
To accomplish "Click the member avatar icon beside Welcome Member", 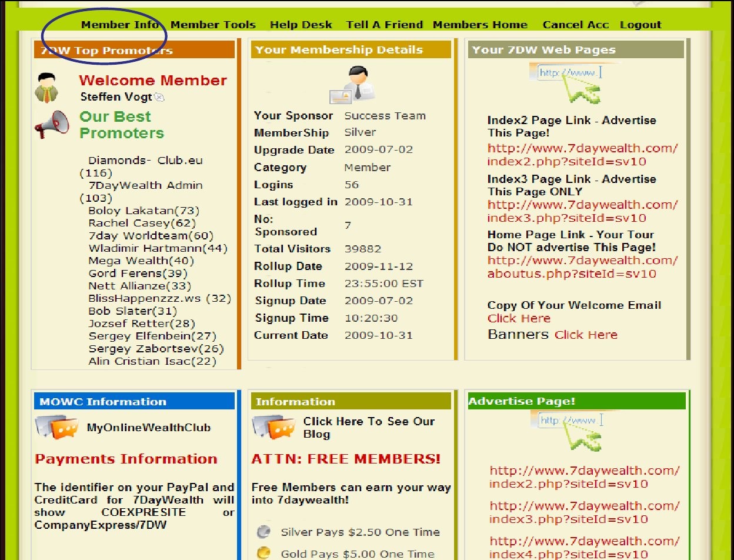I will (x=46, y=88).
